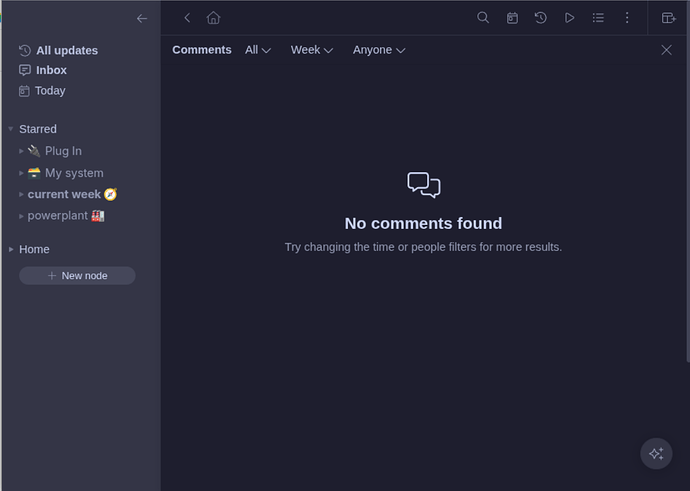Open the Plug In starred node
Viewport: 690px width, 491px height.
click(x=63, y=151)
